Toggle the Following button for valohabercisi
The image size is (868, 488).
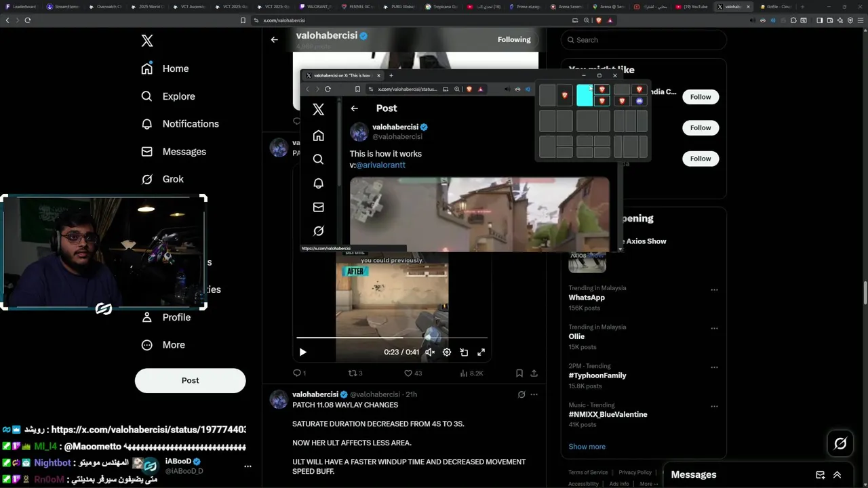coord(514,39)
